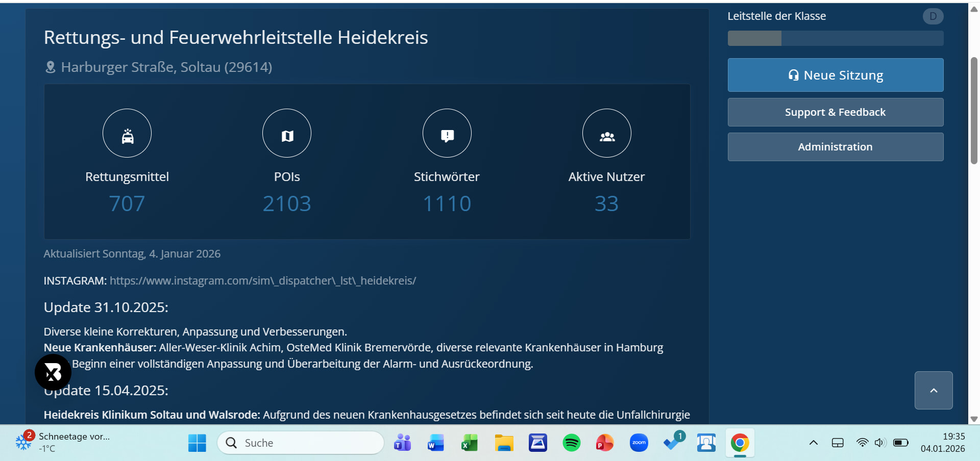Open Support & Feedback
The height and width of the screenshot is (461, 980).
835,112
